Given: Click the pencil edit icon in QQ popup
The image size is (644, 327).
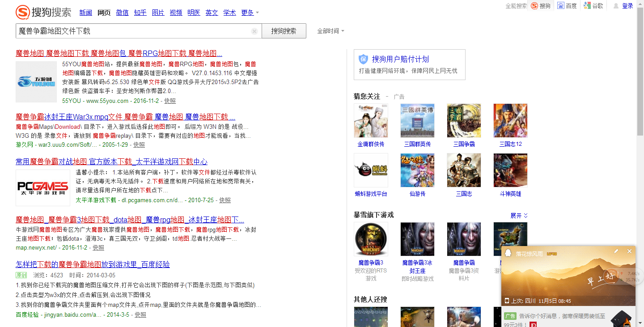Looking at the screenshot, I should coord(616,251).
